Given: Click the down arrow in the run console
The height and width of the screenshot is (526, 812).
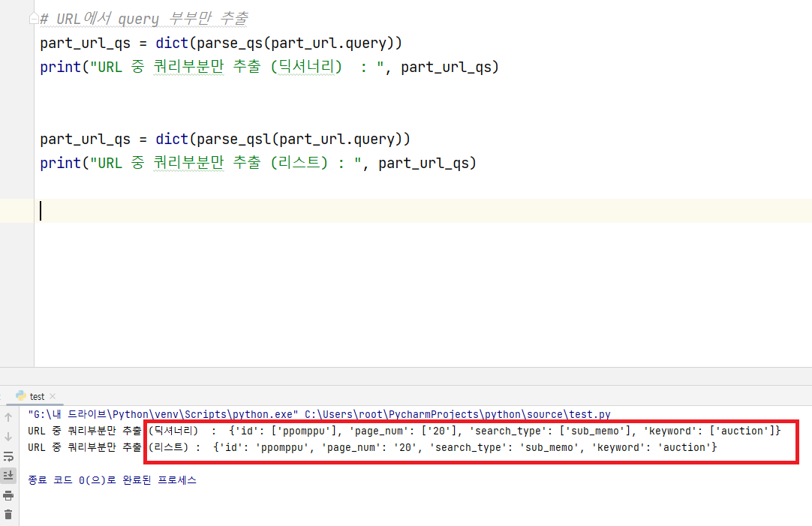Looking at the screenshot, I should [x=8, y=437].
